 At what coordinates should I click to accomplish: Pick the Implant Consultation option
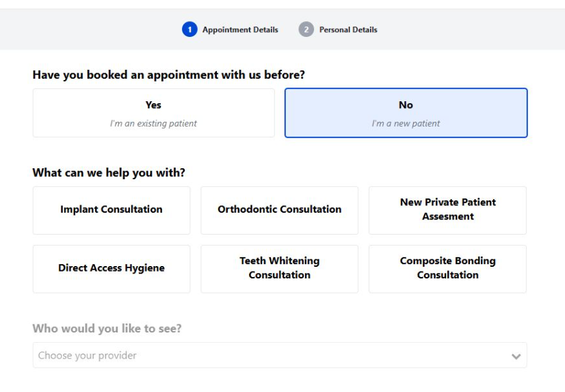pos(111,210)
